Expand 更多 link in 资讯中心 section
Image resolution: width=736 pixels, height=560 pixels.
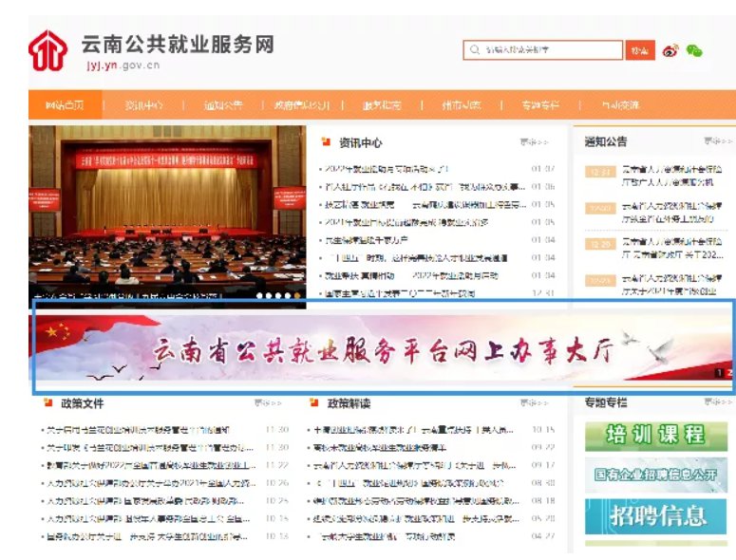534,142
